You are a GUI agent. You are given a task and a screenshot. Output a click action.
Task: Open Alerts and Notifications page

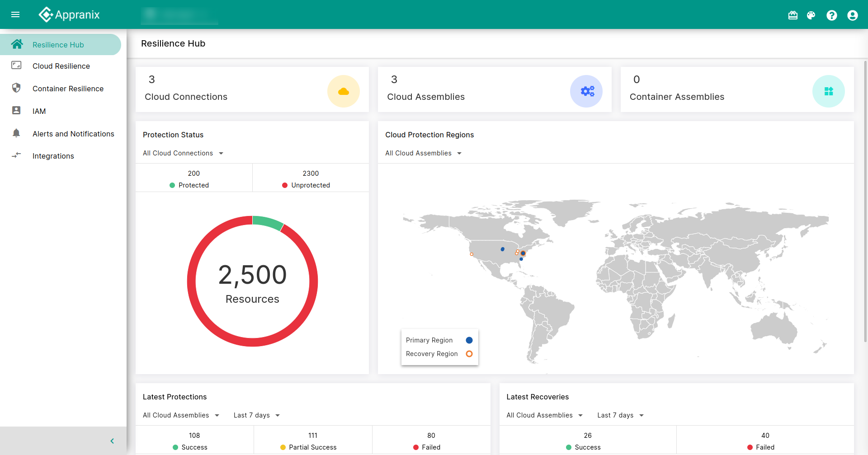pyautogui.click(x=73, y=134)
